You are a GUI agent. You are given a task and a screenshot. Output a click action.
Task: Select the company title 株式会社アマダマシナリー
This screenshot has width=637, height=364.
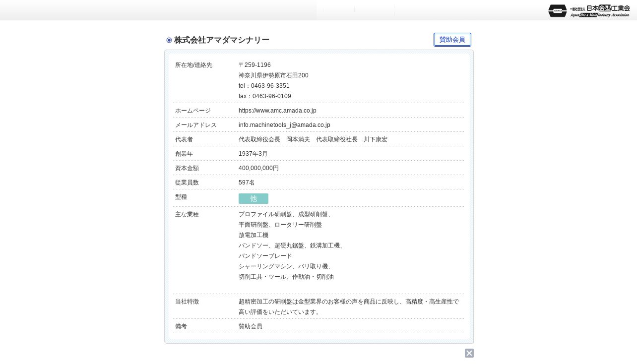click(x=222, y=40)
